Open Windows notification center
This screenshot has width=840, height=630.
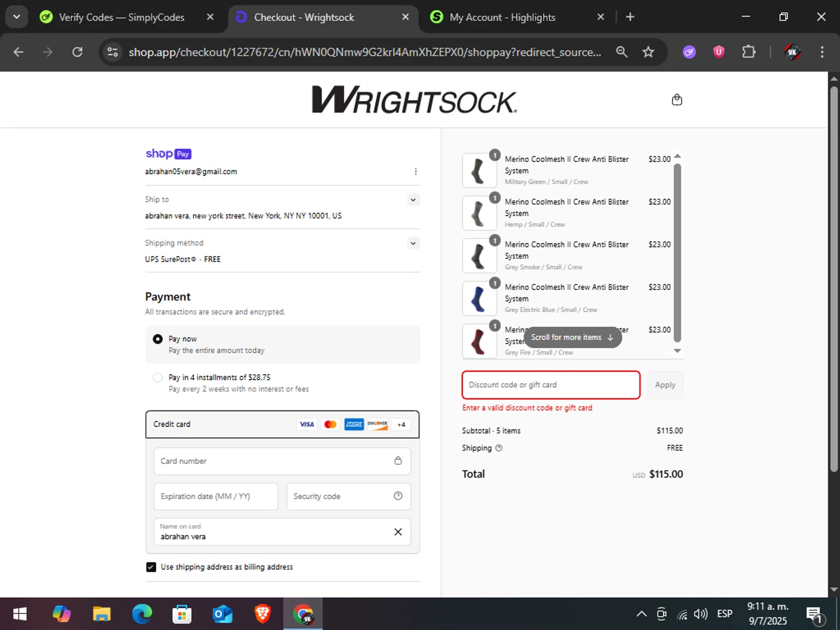[x=815, y=614]
